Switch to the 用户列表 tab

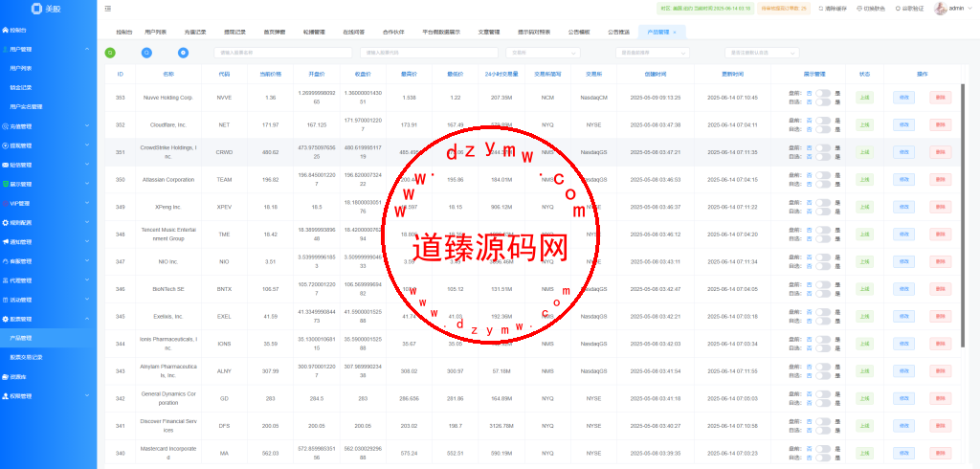coord(156,32)
